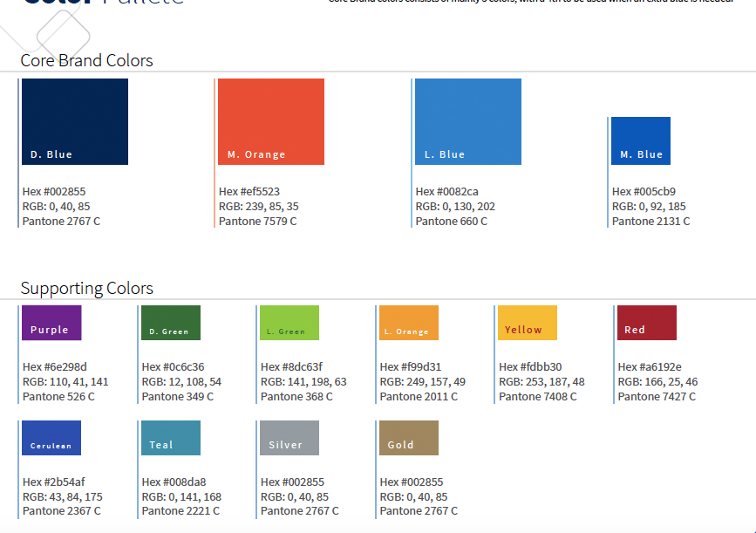
Task: Click the RGB: 0, 92, 185 text
Action: click(x=649, y=207)
